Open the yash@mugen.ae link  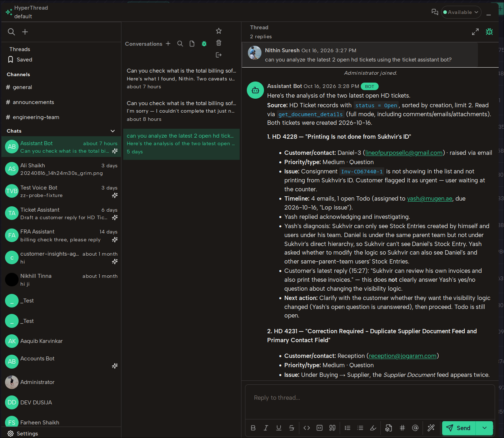pos(430,198)
